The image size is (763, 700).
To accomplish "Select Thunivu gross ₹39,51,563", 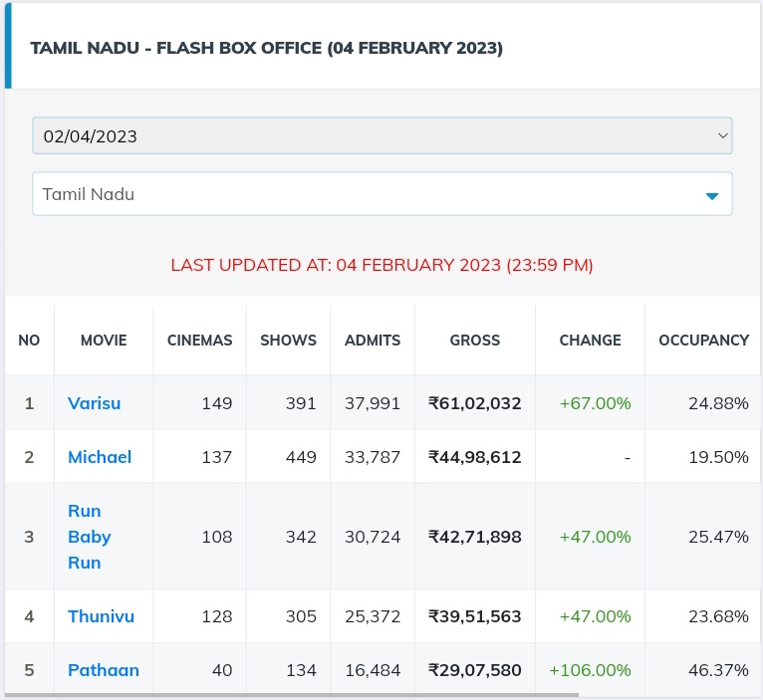I will pyautogui.click(x=474, y=616).
